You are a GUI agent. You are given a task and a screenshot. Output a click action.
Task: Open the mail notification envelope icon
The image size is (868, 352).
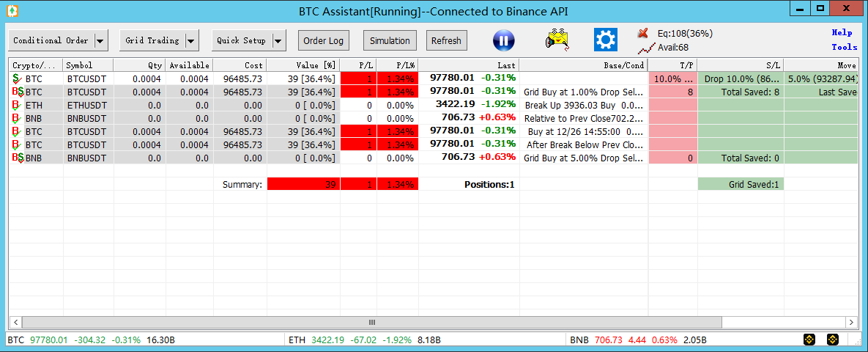tap(558, 40)
